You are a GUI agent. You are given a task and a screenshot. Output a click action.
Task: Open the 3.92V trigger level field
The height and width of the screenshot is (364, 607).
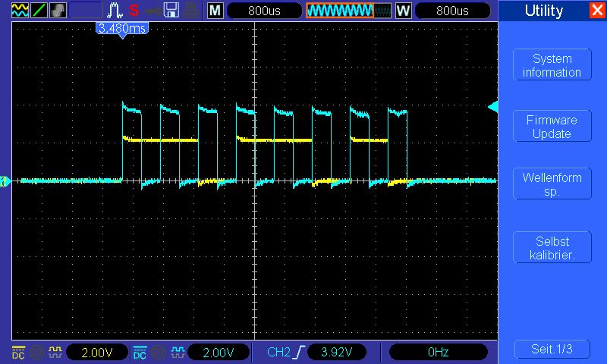pyautogui.click(x=337, y=352)
